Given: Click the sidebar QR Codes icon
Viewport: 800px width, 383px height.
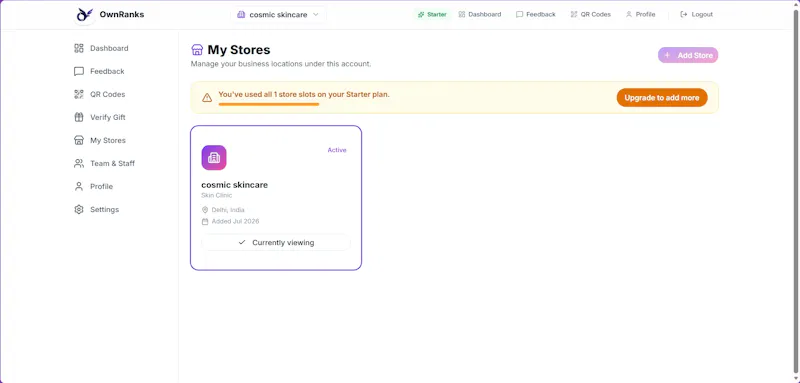Looking at the screenshot, I should [x=79, y=94].
